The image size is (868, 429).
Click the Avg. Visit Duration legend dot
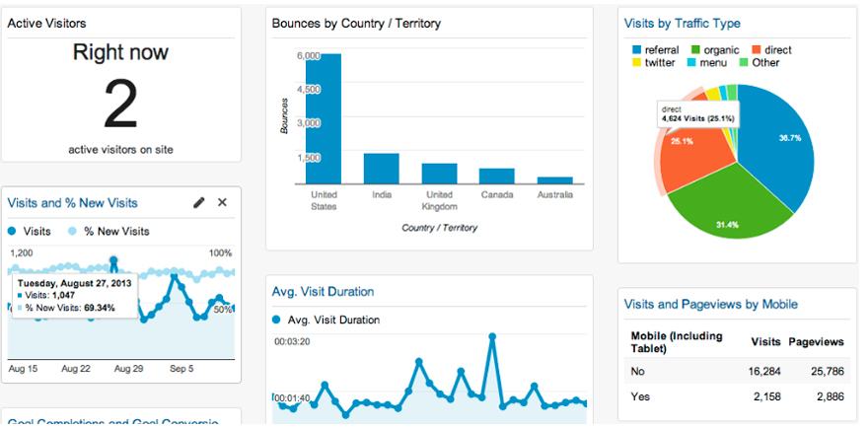pos(277,320)
